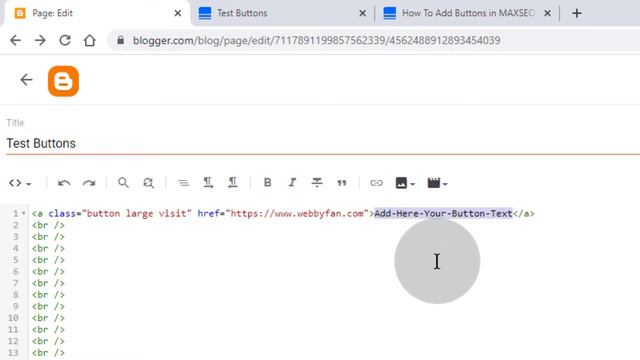Click the address bar URL

316,40
